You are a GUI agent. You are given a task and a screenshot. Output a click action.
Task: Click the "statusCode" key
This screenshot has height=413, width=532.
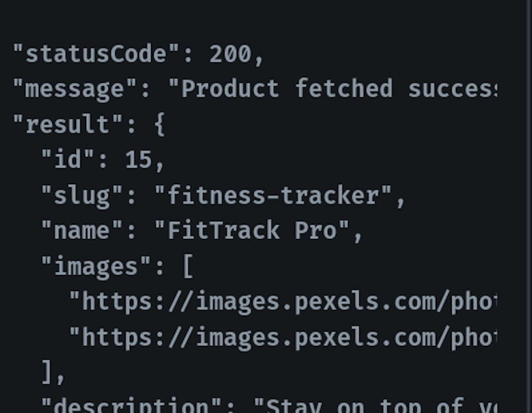click(89, 54)
